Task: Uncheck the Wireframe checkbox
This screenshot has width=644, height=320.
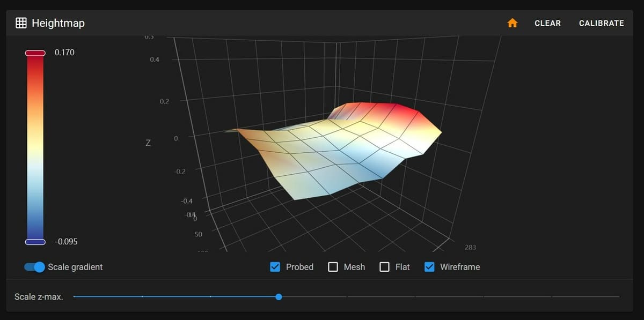Action: coord(429,267)
